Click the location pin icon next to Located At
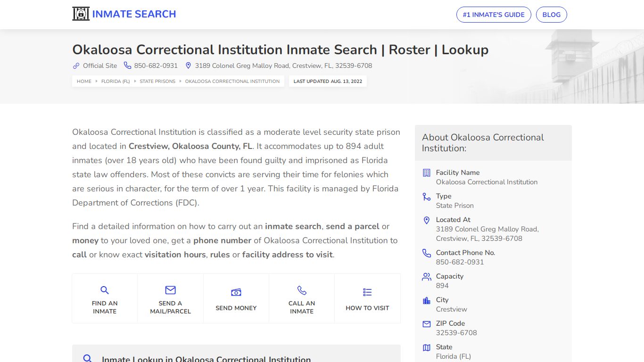Viewport: 644px width, 362px height. click(427, 220)
